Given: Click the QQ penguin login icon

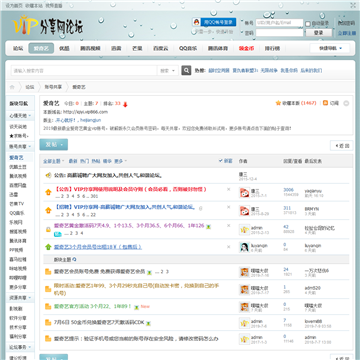Looking at the screenshot, I should pyautogui.click(x=196, y=22).
